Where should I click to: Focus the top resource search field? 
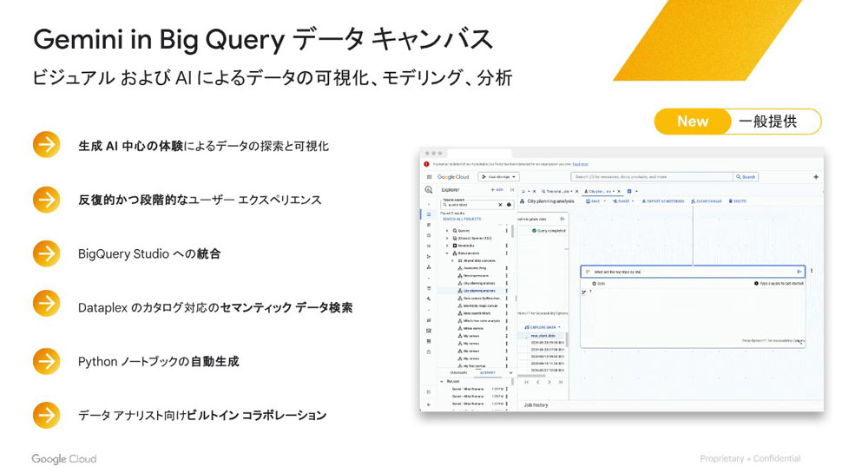[x=652, y=177]
